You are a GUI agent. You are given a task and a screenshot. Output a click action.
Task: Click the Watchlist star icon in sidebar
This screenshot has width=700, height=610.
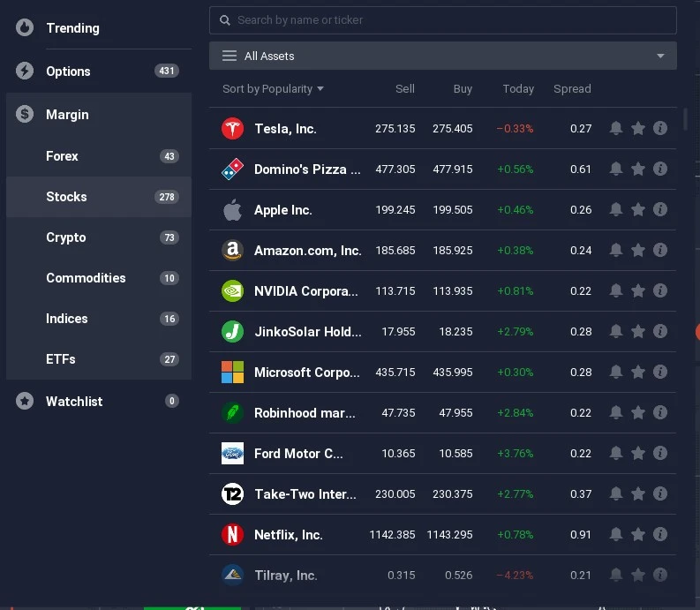click(25, 401)
